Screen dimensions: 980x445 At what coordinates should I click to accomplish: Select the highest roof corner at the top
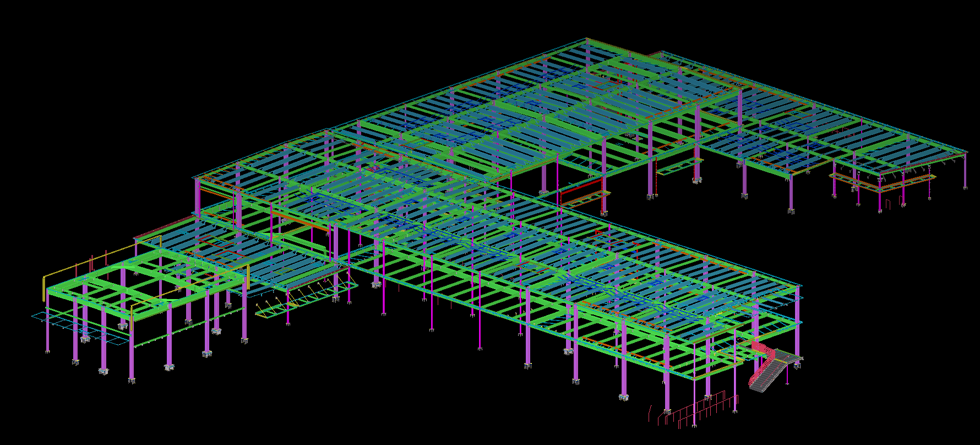(x=587, y=39)
